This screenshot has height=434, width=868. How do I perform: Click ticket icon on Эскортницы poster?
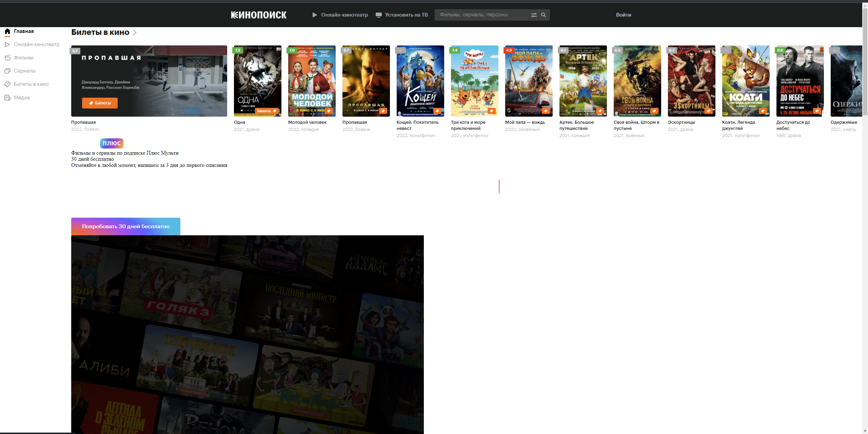pyautogui.click(x=708, y=111)
